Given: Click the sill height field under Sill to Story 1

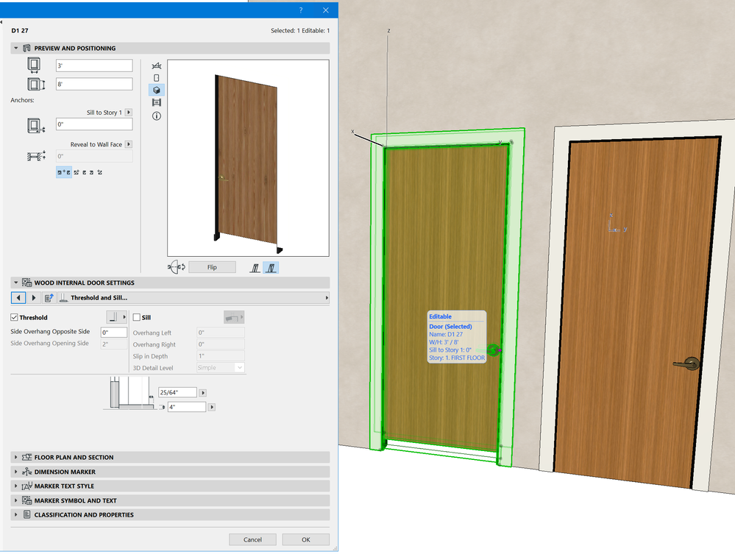Looking at the screenshot, I should (x=94, y=124).
